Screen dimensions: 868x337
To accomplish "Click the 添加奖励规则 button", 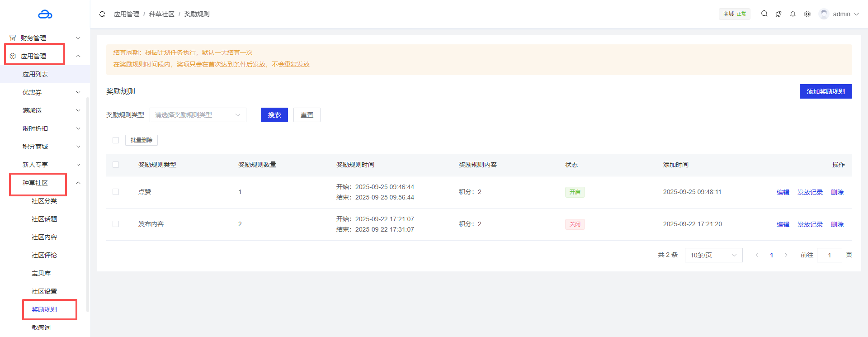I will (x=826, y=91).
